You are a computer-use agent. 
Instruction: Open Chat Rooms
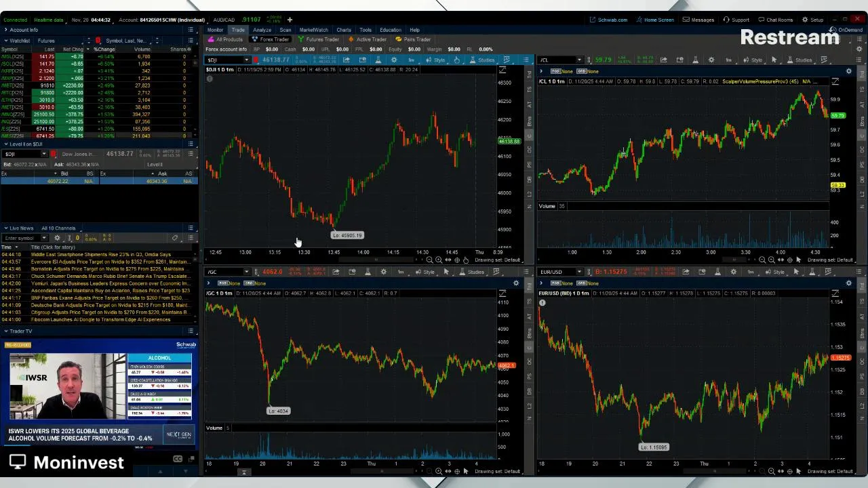coord(775,20)
